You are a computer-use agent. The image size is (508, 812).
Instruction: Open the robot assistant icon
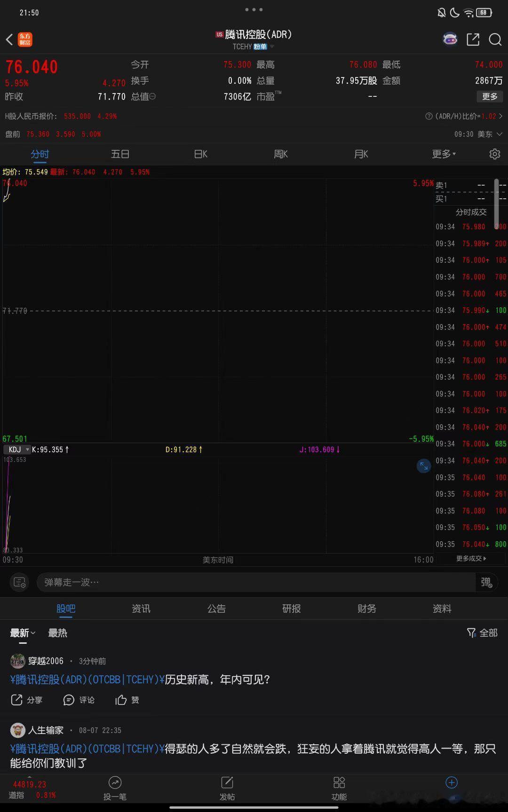point(450,39)
